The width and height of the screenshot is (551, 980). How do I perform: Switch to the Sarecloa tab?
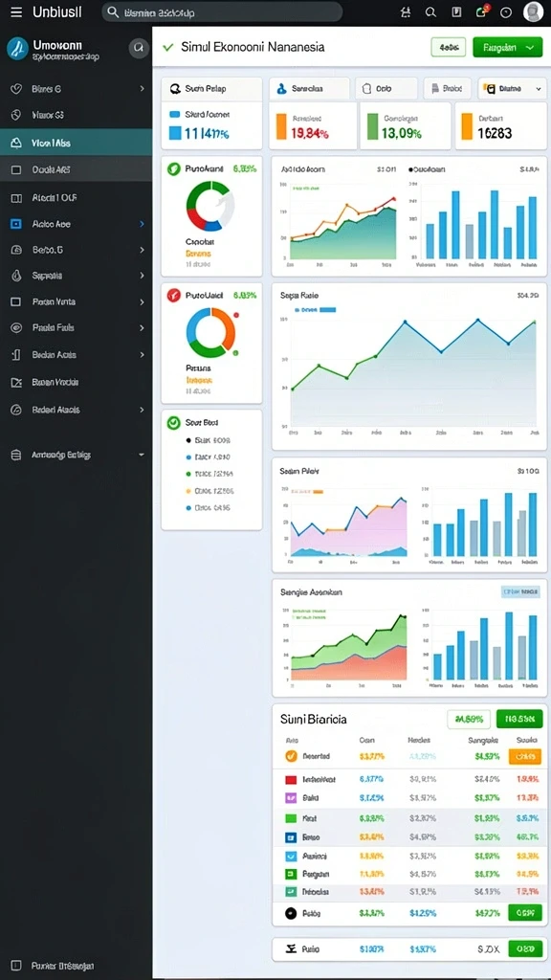tap(309, 89)
